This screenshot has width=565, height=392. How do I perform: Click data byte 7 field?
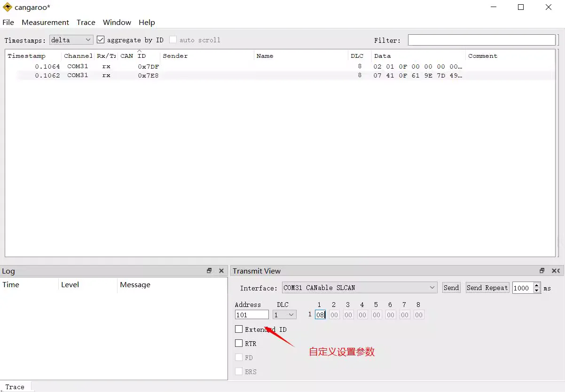pyautogui.click(x=405, y=314)
